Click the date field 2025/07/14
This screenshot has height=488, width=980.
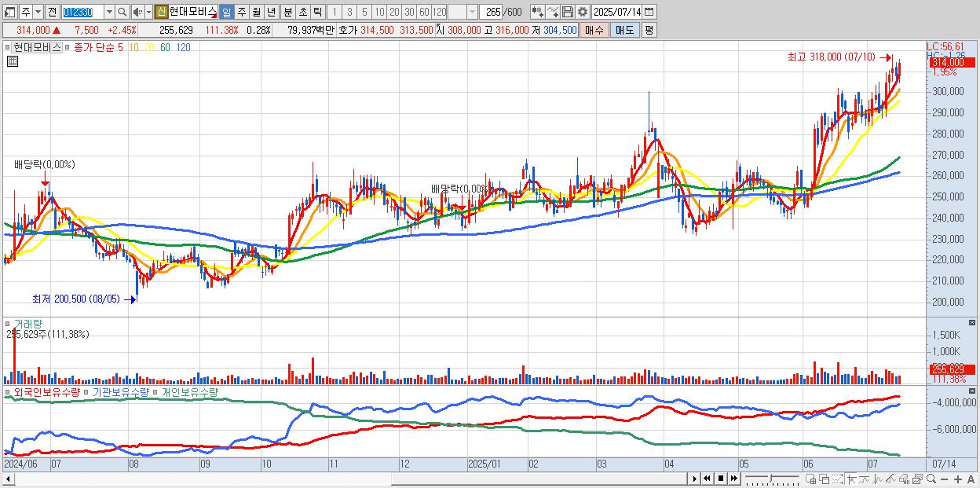617,12
